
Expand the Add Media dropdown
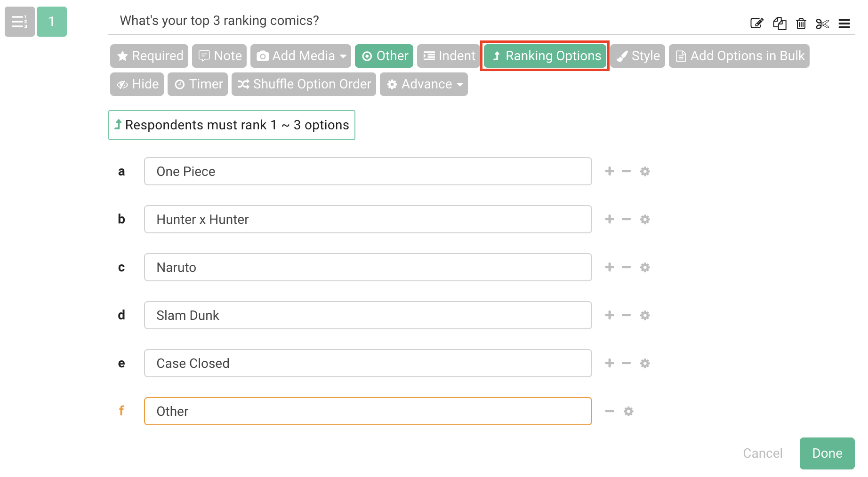tap(300, 56)
